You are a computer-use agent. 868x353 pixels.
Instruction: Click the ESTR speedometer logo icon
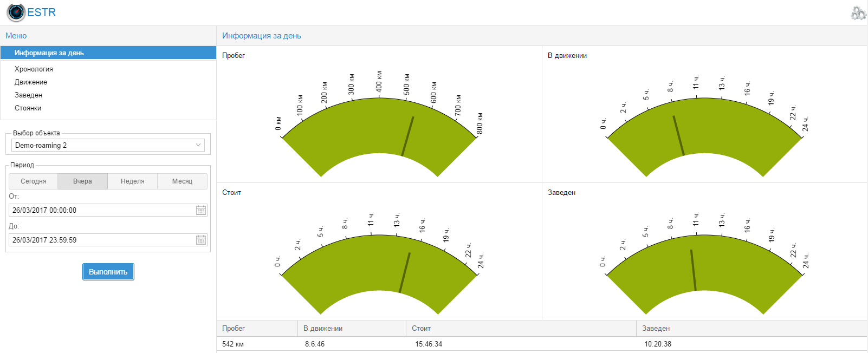coord(16,12)
